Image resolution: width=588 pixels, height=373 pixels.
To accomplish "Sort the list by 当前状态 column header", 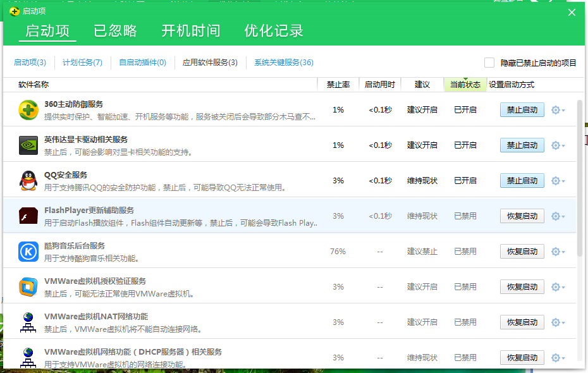I will click(465, 85).
